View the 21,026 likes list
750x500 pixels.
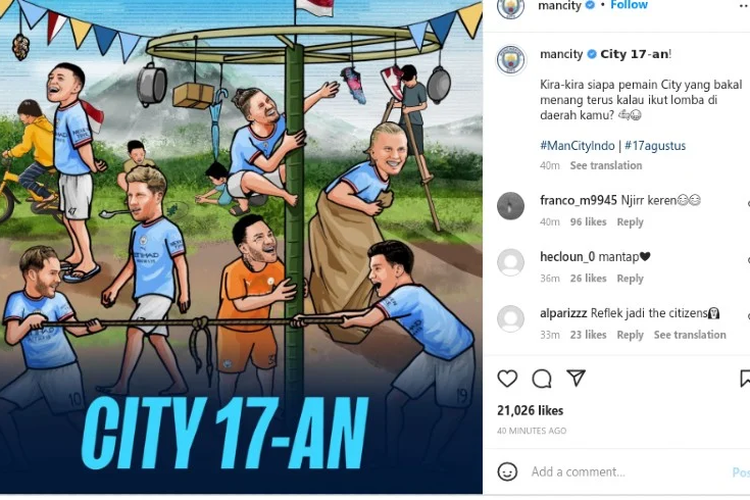tap(530, 411)
